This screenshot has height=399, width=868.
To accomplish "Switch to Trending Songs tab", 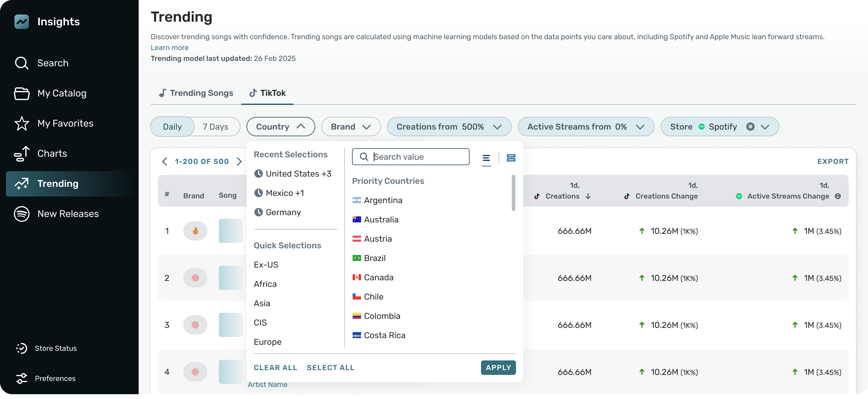I will point(196,93).
